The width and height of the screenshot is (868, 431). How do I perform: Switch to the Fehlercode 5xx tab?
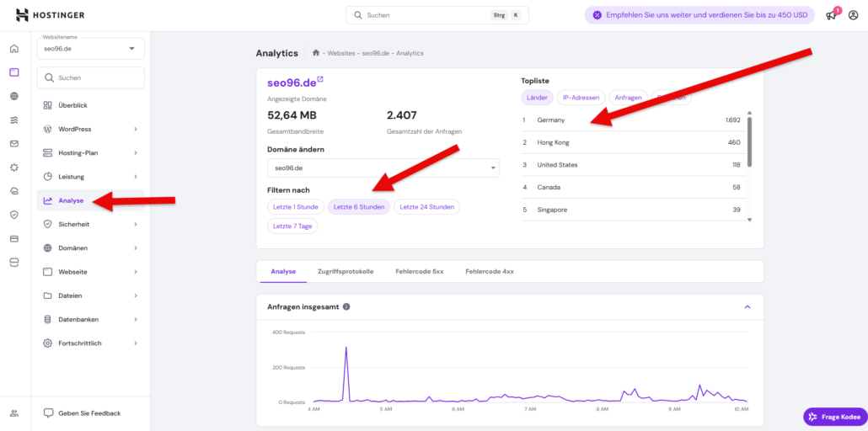coord(420,272)
